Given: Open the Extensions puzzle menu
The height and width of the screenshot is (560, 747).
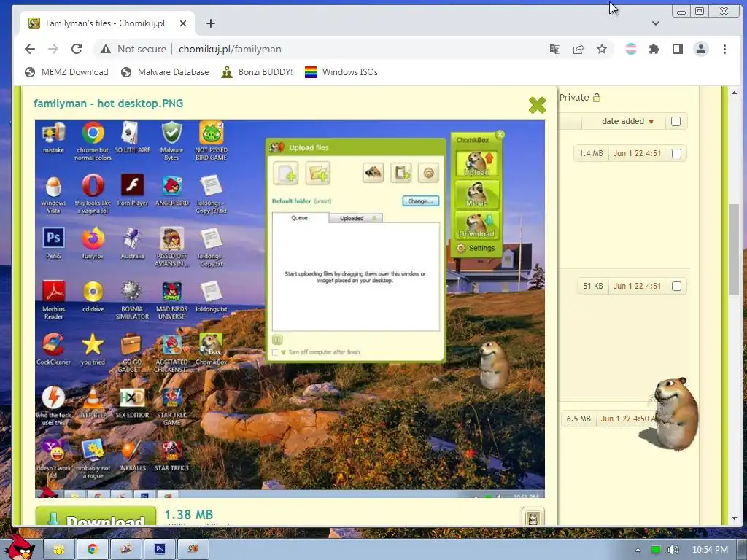Looking at the screenshot, I should click(x=654, y=49).
